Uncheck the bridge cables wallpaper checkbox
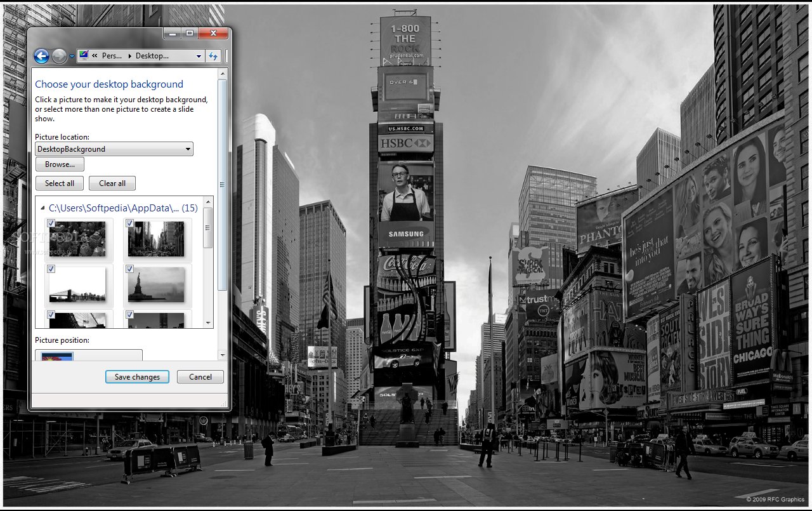The width and height of the screenshot is (812, 511). [x=51, y=314]
